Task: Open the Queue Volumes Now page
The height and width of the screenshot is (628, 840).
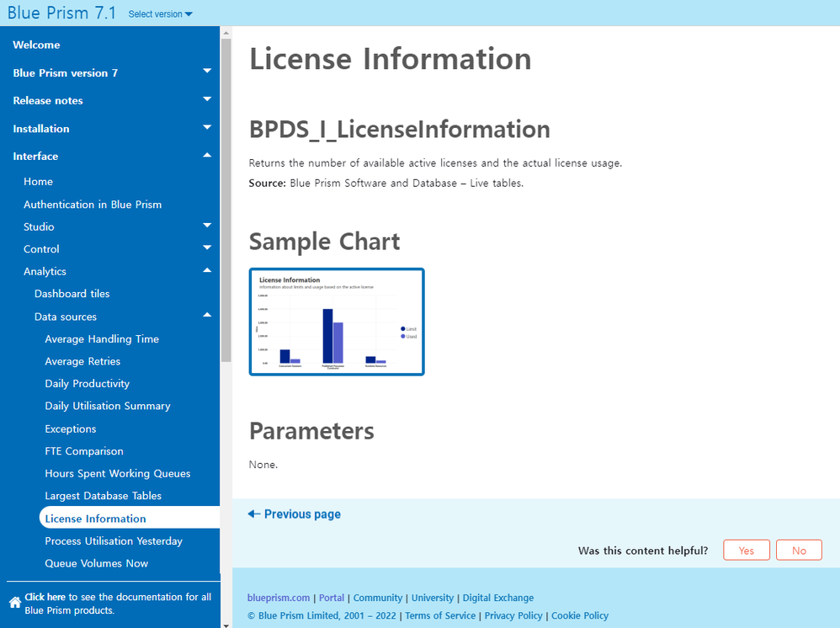Action: (x=96, y=563)
